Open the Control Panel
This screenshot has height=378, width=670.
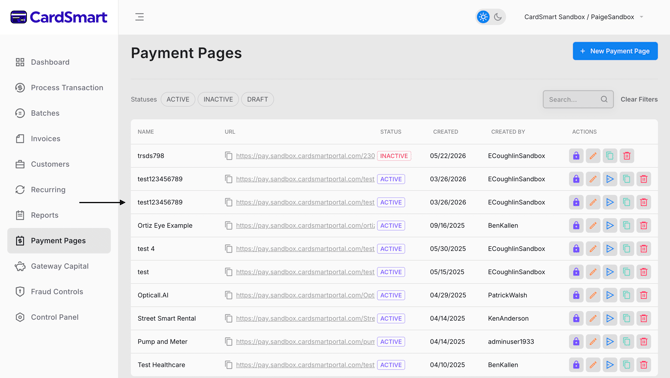tap(59, 317)
